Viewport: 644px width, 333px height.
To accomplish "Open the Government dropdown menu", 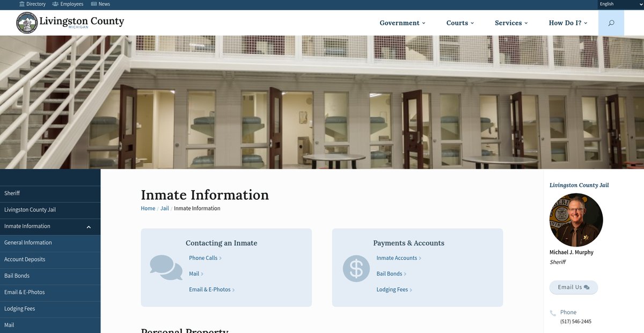I will [402, 23].
